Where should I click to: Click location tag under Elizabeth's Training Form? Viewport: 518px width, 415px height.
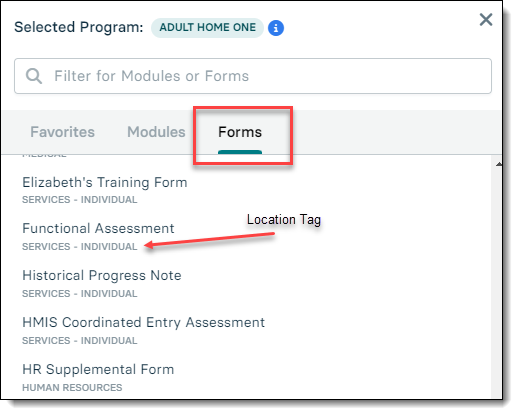[x=80, y=200]
